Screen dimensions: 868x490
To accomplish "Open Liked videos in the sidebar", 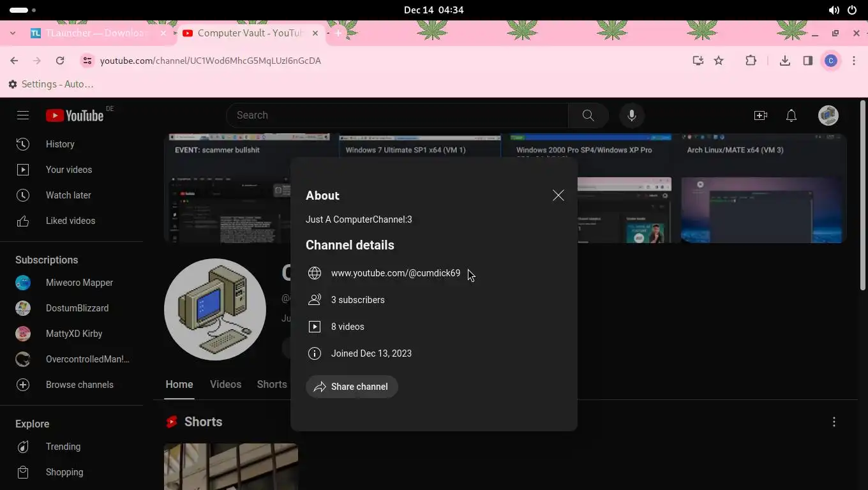I will 71,221.
